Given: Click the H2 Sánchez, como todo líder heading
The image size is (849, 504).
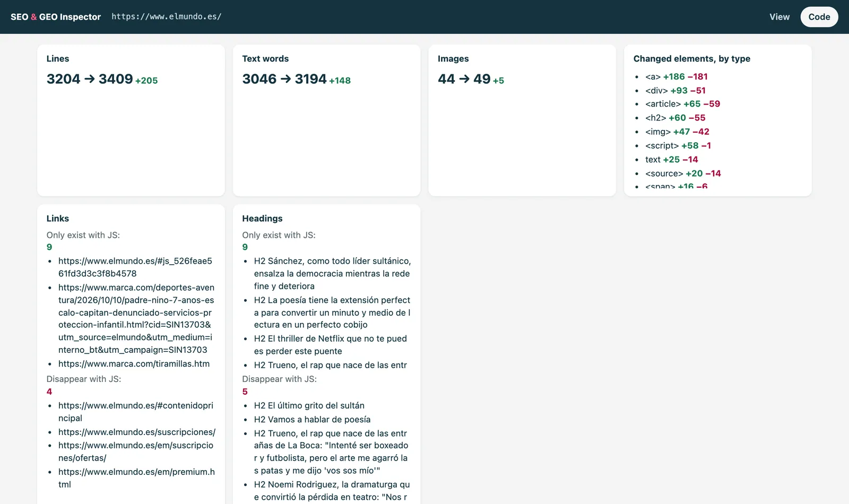Looking at the screenshot, I should click(x=332, y=273).
